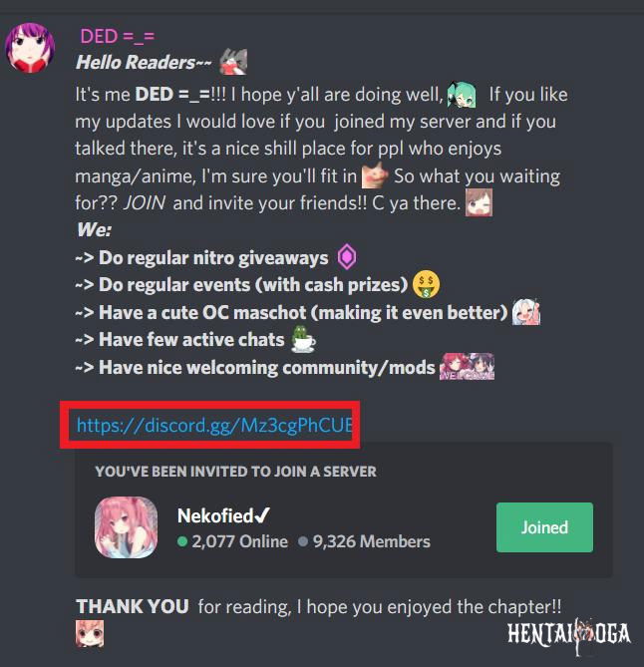Click the purple nitro gem emoji

point(347,257)
